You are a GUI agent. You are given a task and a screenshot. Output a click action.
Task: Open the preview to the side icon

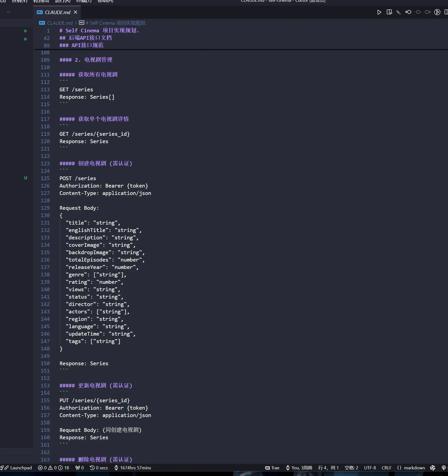pos(389,12)
